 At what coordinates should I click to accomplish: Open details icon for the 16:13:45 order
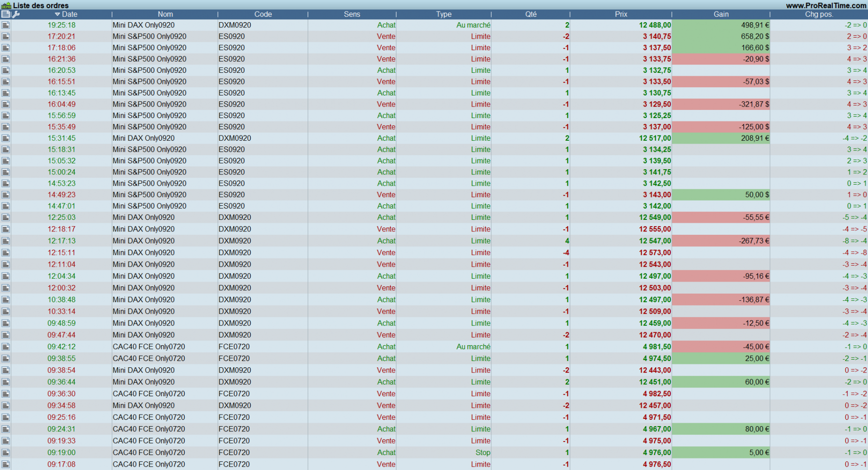[x=6, y=93]
